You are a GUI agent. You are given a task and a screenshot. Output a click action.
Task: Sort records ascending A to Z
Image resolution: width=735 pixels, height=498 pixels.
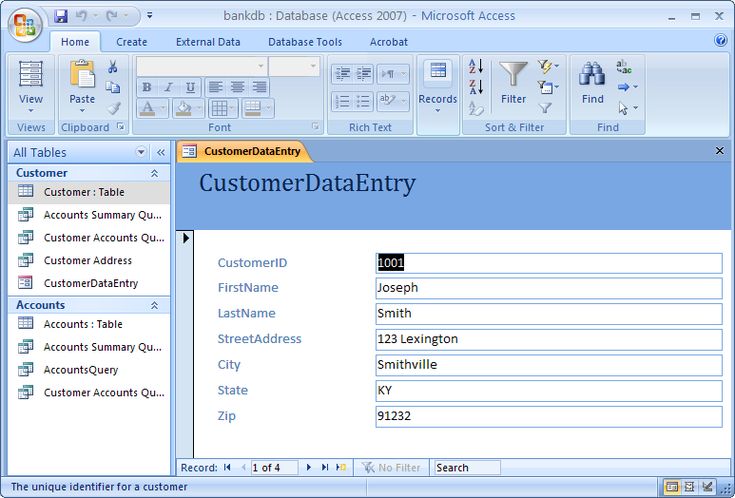[x=476, y=67]
